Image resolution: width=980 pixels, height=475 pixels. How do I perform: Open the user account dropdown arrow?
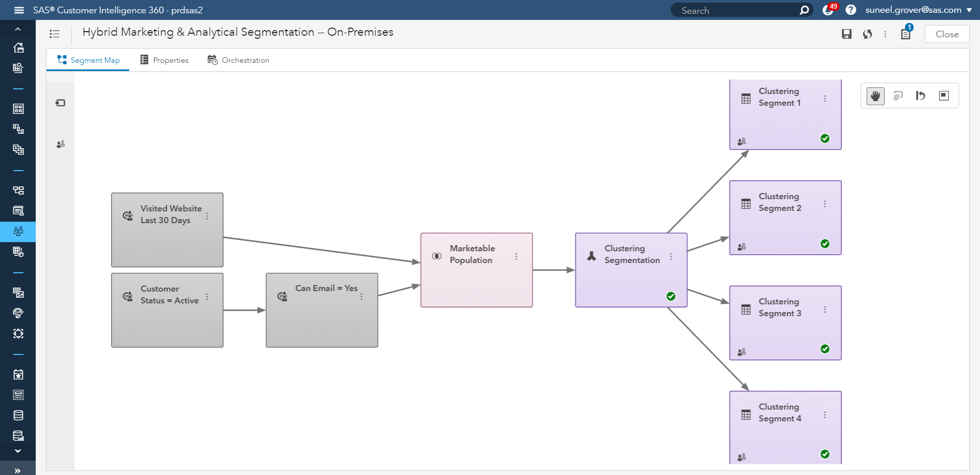(x=969, y=10)
